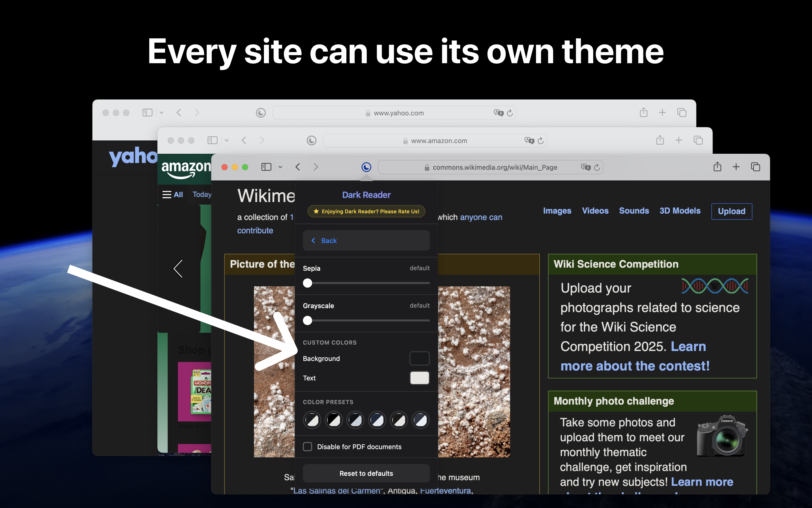This screenshot has height=508, width=812.
Task: Open Images section on Wikimedia Commons
Action: [557, 211]
